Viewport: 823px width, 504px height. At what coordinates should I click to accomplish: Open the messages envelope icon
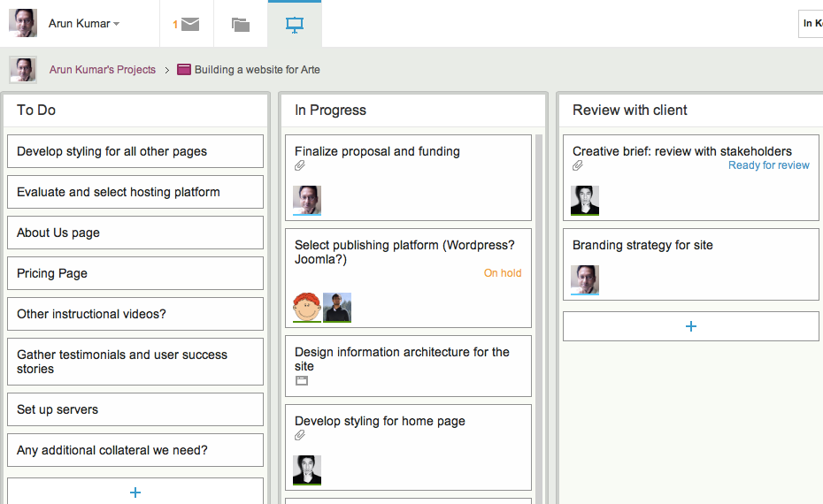coord(190,24)
